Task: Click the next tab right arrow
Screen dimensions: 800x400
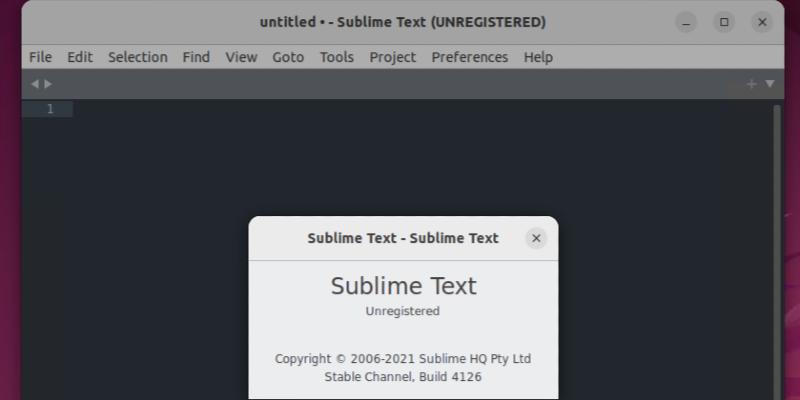Action: tap(48, 84)
